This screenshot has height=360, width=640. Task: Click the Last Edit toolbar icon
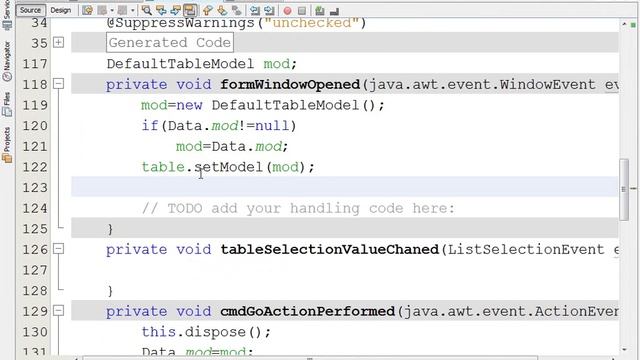pyautogui.click(x=87, y=10)
